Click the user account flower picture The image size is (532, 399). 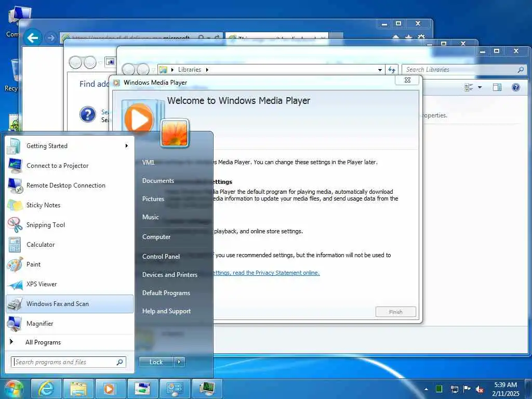(x=175, y=133)
